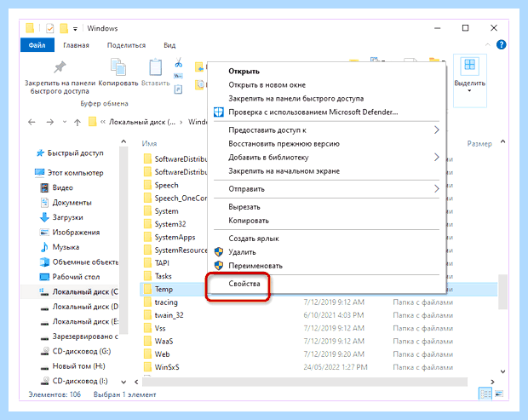528x420 pixels.
Task: Choose Свойства in the context menu
Action: click(x=244, y=284)
